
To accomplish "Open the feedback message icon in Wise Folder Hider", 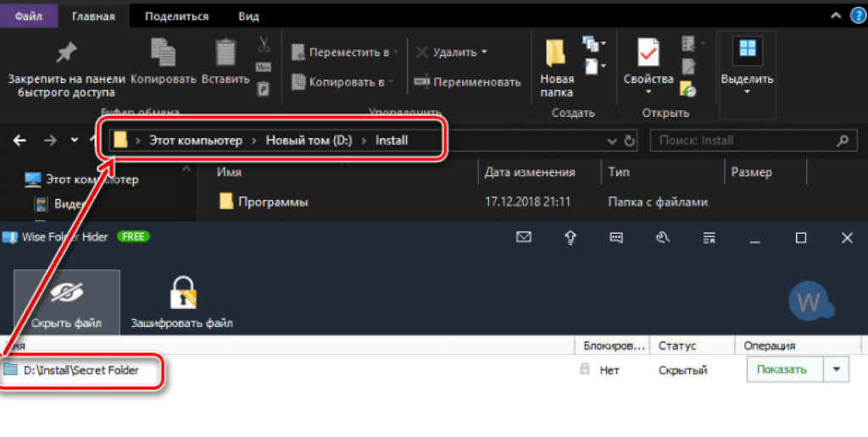I will [x=616, y=238].
